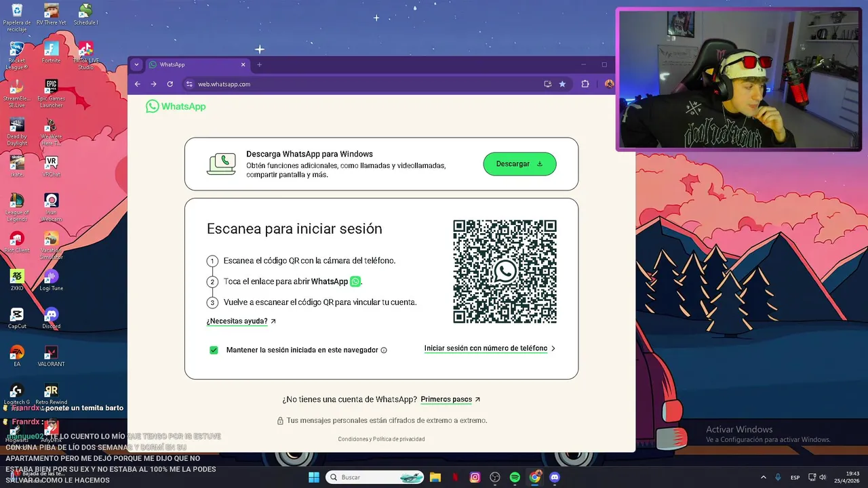Viewport: 868px width, 488px height.
Task: Launch VRChat desktop shortcut
Action: point(51,166)
